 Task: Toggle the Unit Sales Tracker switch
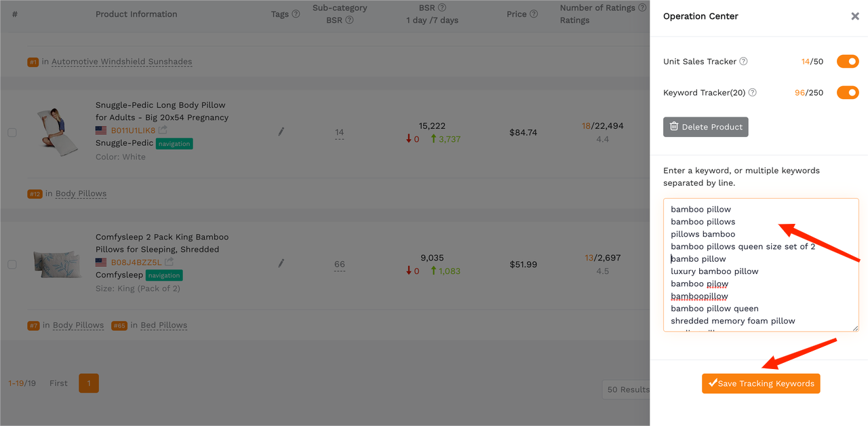[x=848, y=62]
